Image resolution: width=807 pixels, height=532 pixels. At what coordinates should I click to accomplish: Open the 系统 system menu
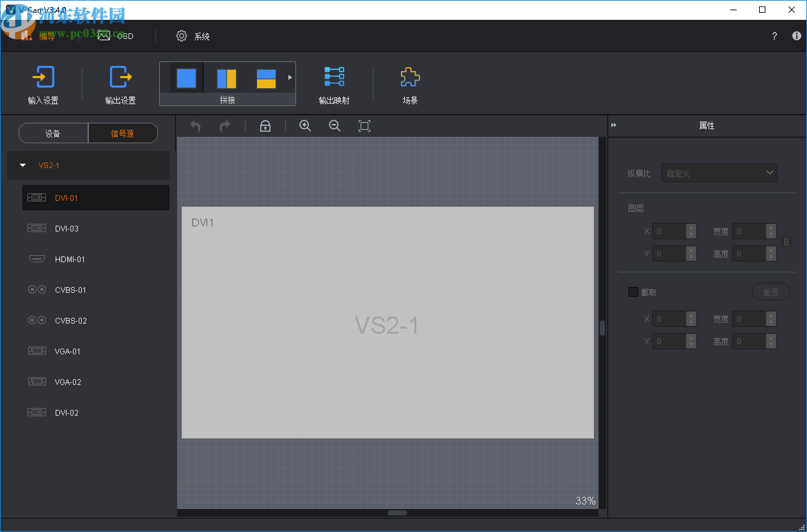click(193, 36)
